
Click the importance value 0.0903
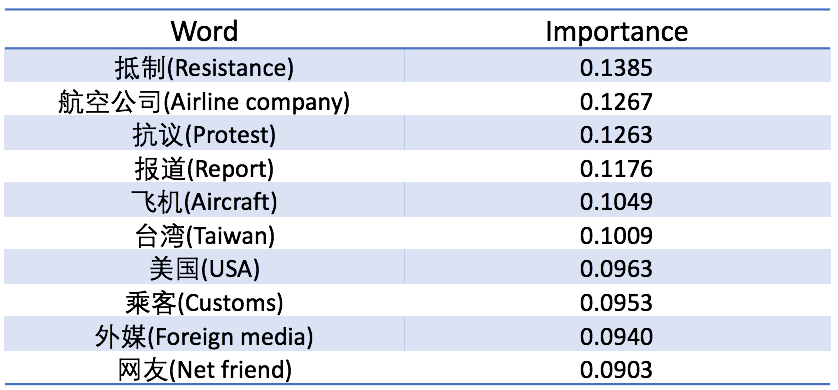point(616,371)
